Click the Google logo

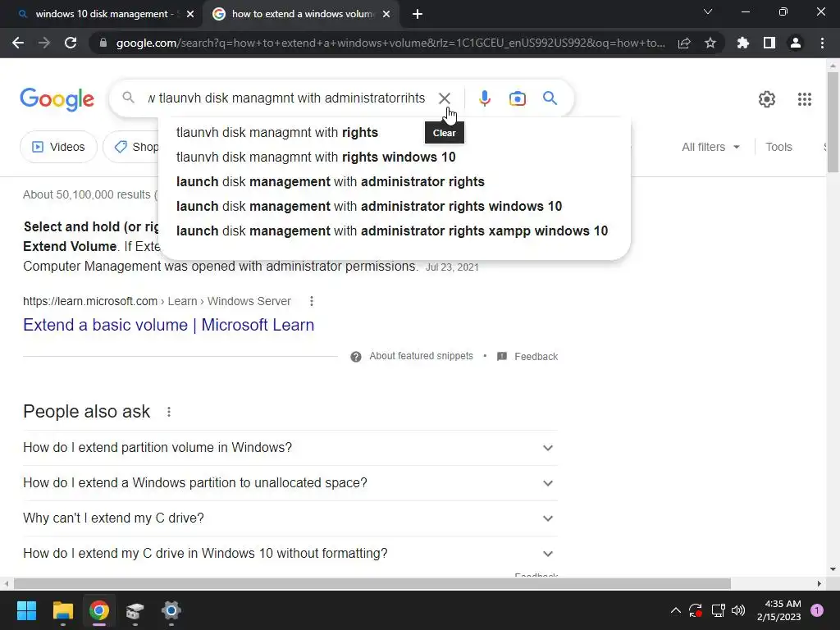click(57, 99)
